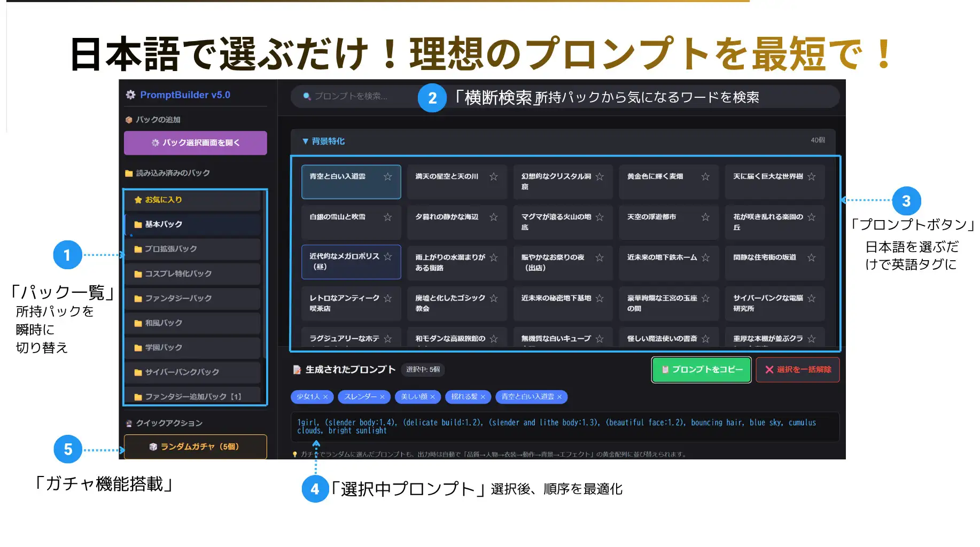Toggle star for 近未来の地下鉄ホーム
Screen dimensions: 980x547
(x=705, y=258)
